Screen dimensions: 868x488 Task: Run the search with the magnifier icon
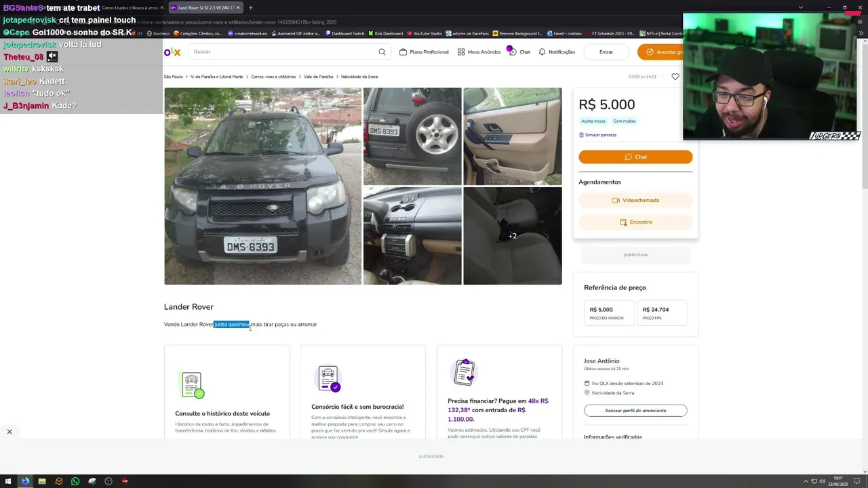(x=382, y=52)
